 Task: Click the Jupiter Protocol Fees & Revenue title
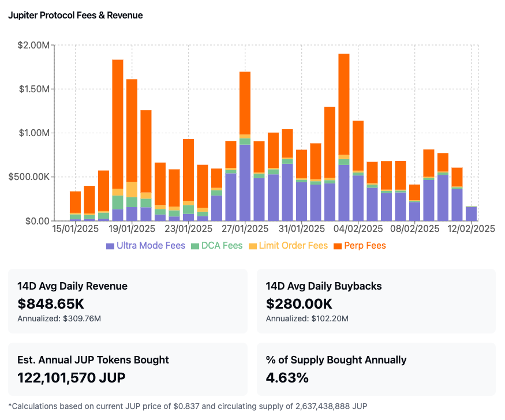[75, 16]
